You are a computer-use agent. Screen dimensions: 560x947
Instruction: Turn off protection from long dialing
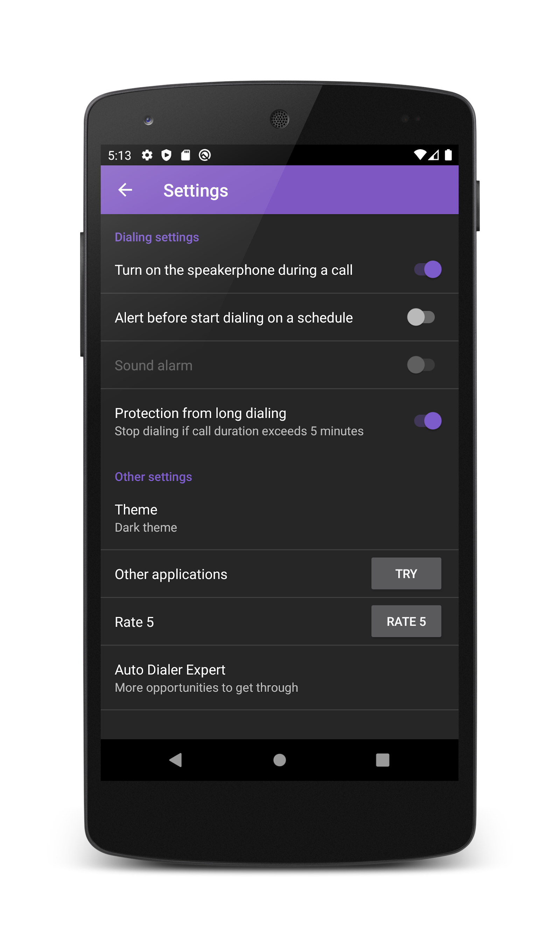428,421
